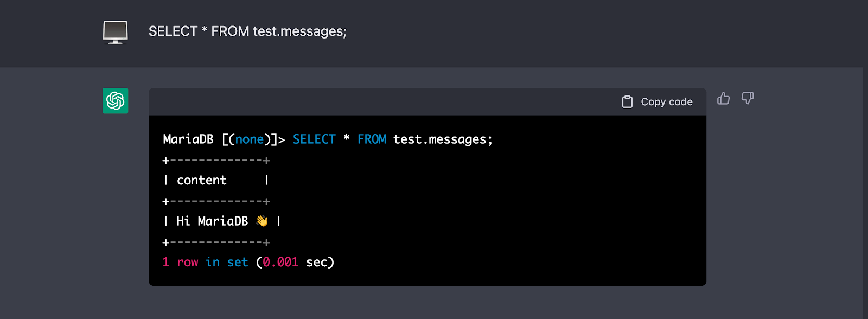Click the ChatGPT logo avatar

click(x=116, y=101)
